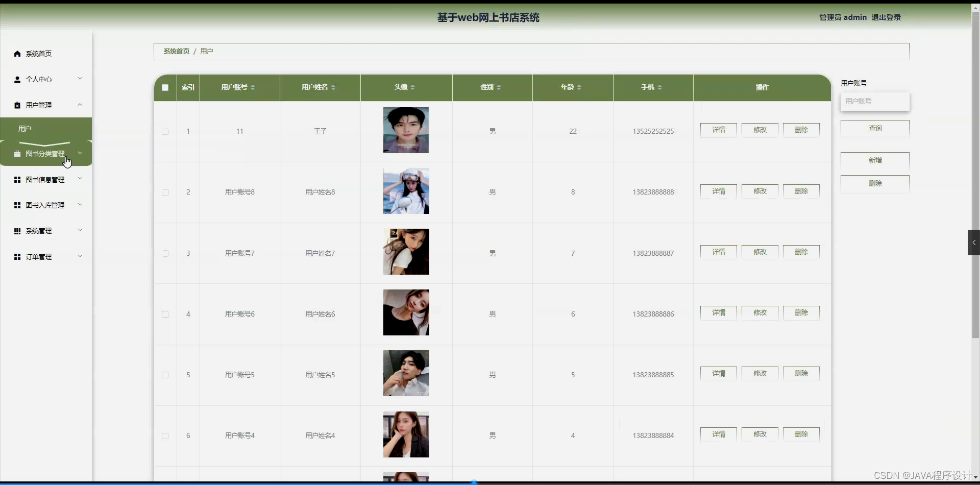Click the 管理员 admin label

coord(843,17)
